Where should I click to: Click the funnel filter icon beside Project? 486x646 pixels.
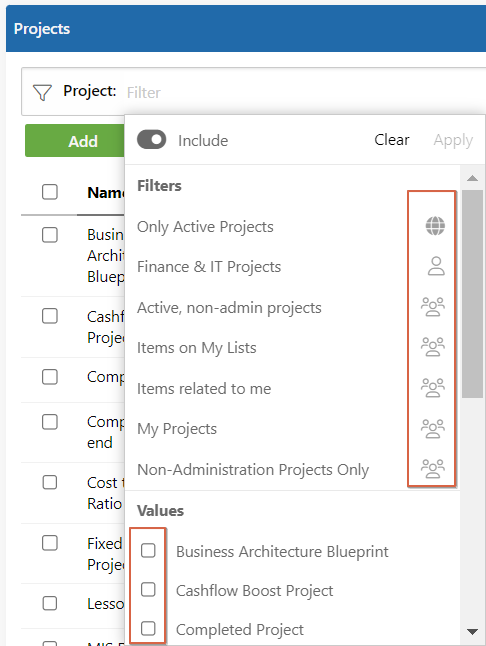coord(42,92)
